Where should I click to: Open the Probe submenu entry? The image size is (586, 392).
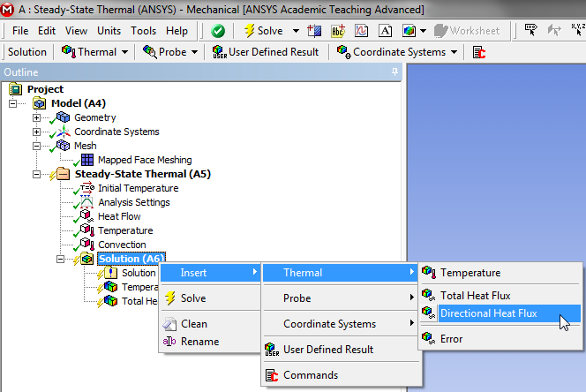pos(340,298)
